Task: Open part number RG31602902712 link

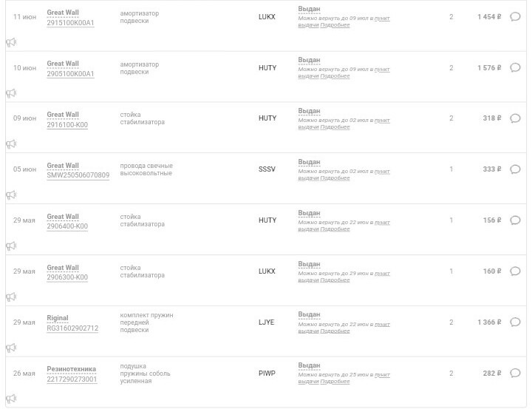Action: click(x=72, y=328)
